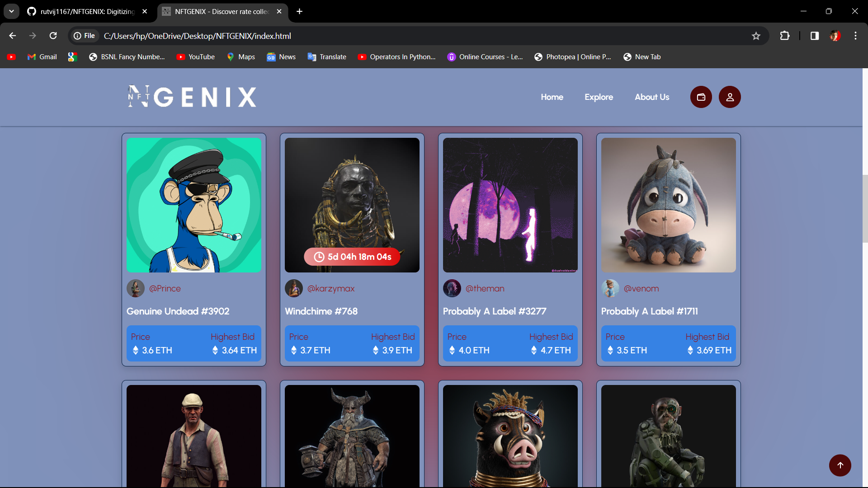Open Chrome three-dot menu
868x488 pixels.
855,36
